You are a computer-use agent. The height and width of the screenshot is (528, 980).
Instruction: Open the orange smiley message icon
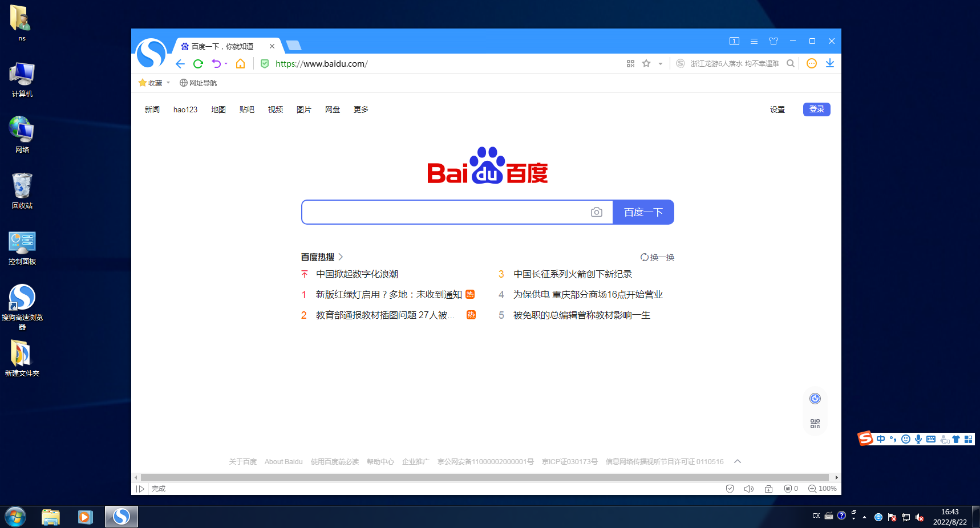click(x=812, y=63)
